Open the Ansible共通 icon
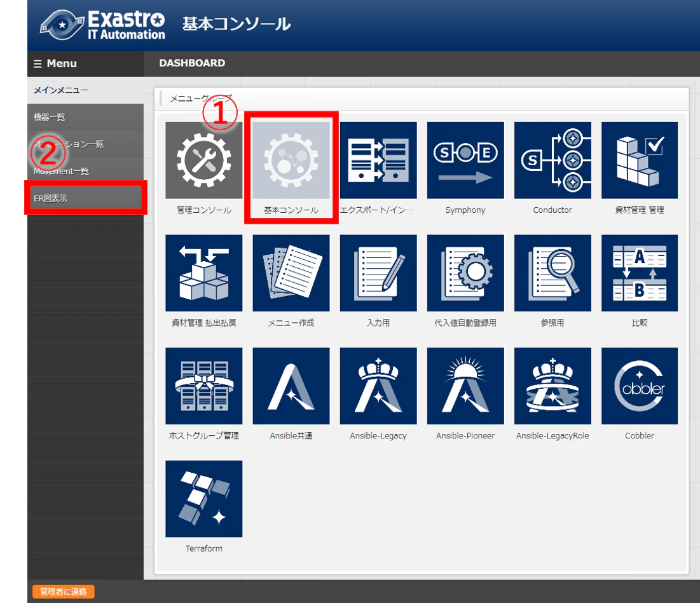Screen dimensions: 700x603 click(291, 386)
